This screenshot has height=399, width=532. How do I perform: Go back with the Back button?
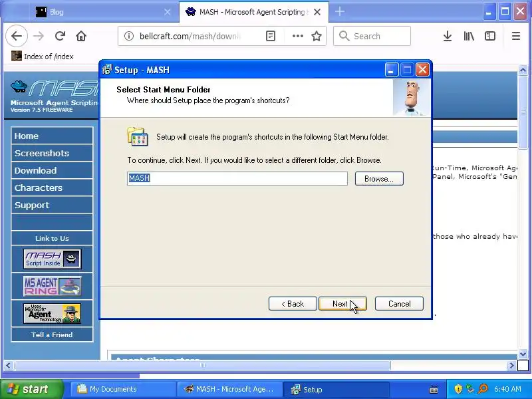point(293,304)
